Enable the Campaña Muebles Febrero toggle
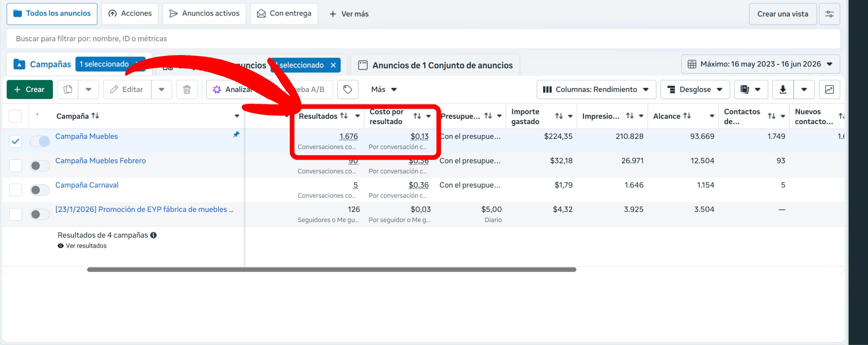868x345 pixels. 40,165
